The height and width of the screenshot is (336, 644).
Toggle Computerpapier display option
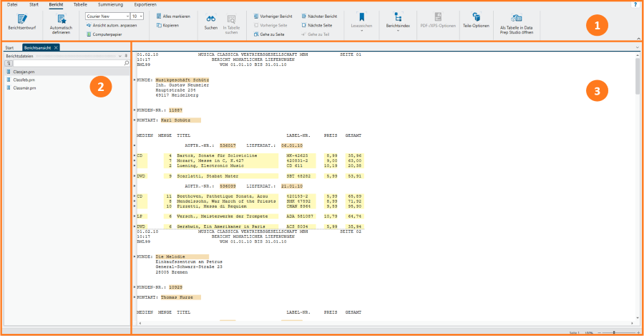pos(104,34)
